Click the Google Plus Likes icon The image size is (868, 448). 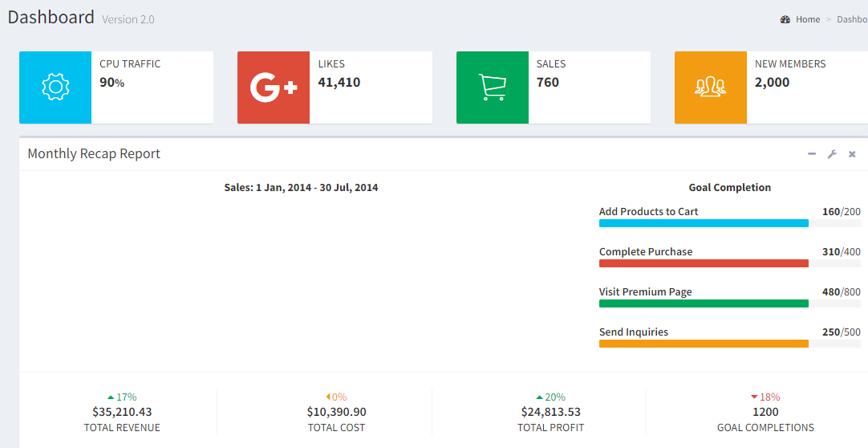coord(274,88)
